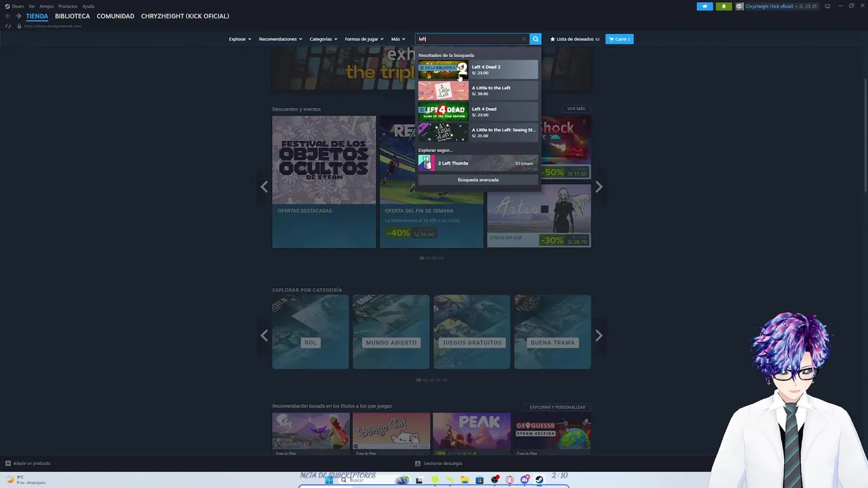Screen dimensions: 868x488
Task: Open Festival de los Objetos Ocultos banner
Action: click(324, 182)
